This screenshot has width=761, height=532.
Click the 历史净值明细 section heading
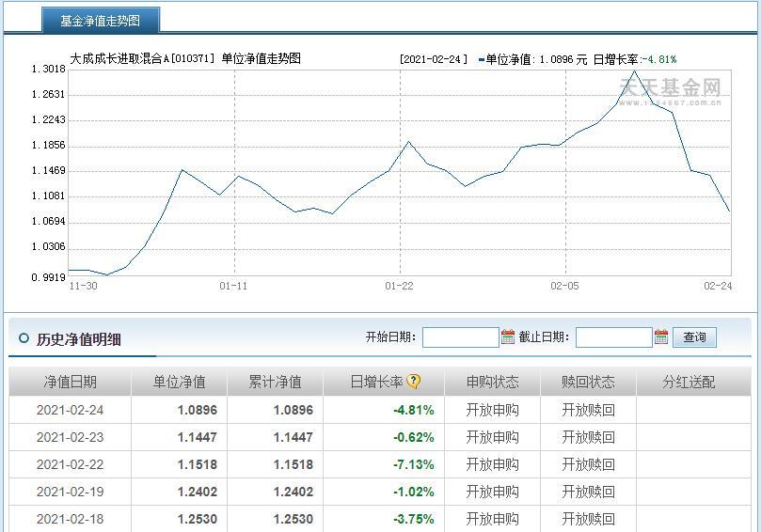79,339
